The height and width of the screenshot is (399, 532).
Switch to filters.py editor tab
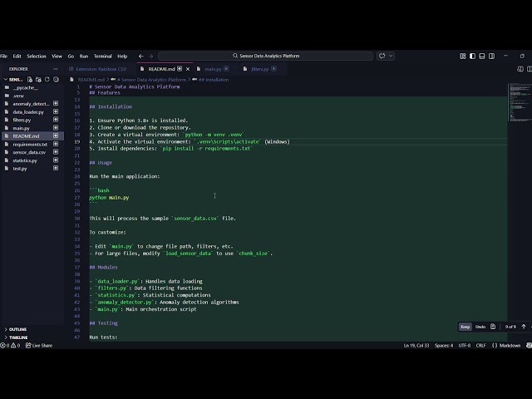pos(260,69)
